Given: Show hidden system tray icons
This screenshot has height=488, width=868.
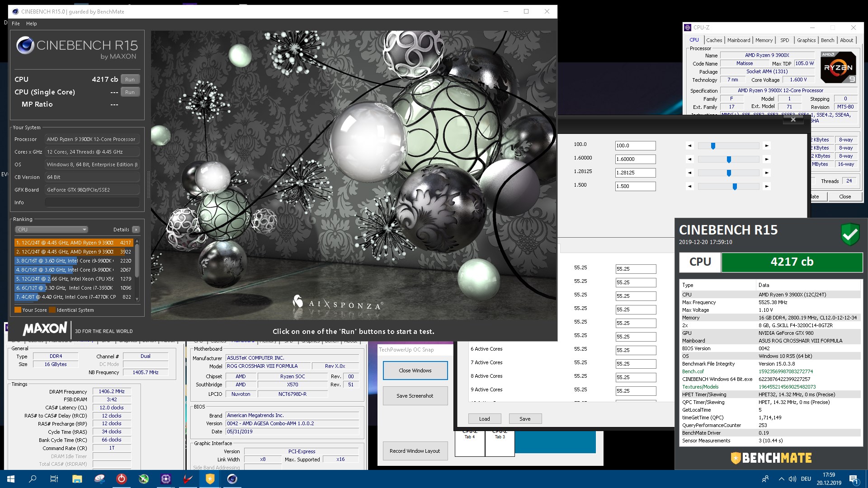Looking at the screenshot, I should [x=781, y=479].
